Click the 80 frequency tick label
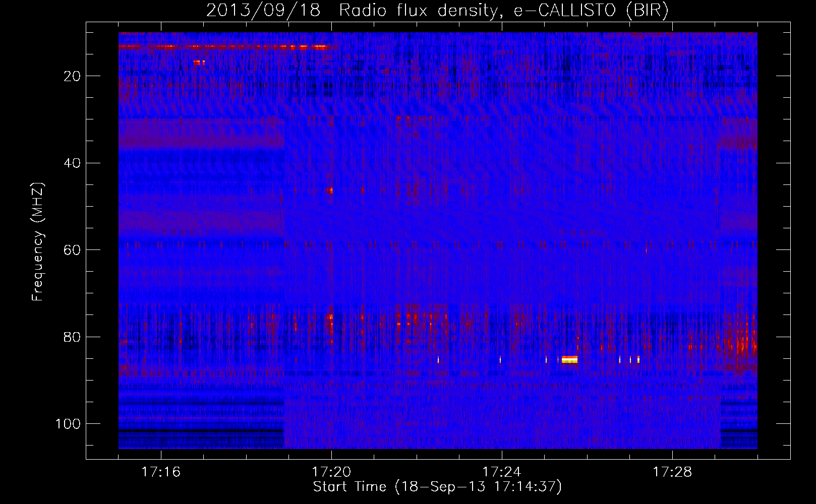Screen dimensions: 816x504 point(72,337)
